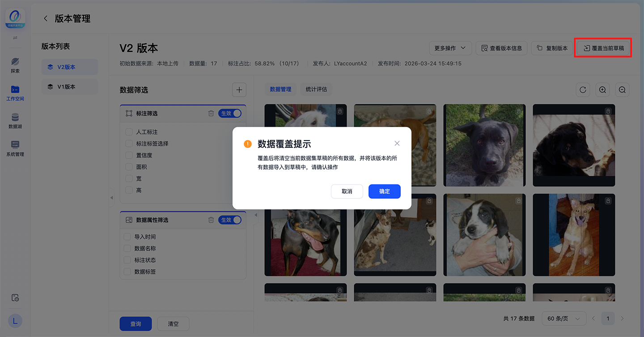Click the 查询 button
This screenshot has width=644, height=337.
pyautogui.click(x=136, y=324)
